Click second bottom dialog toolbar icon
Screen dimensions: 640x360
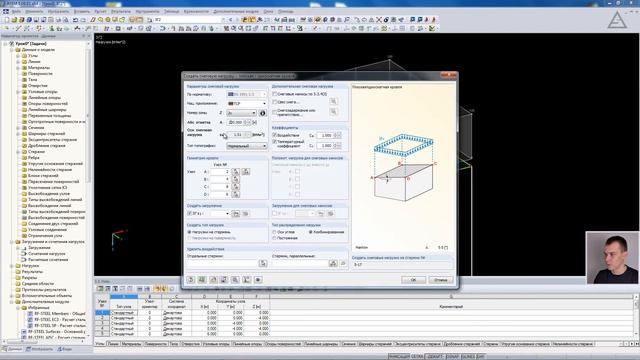pyautogui.click(x=202, y=280)
